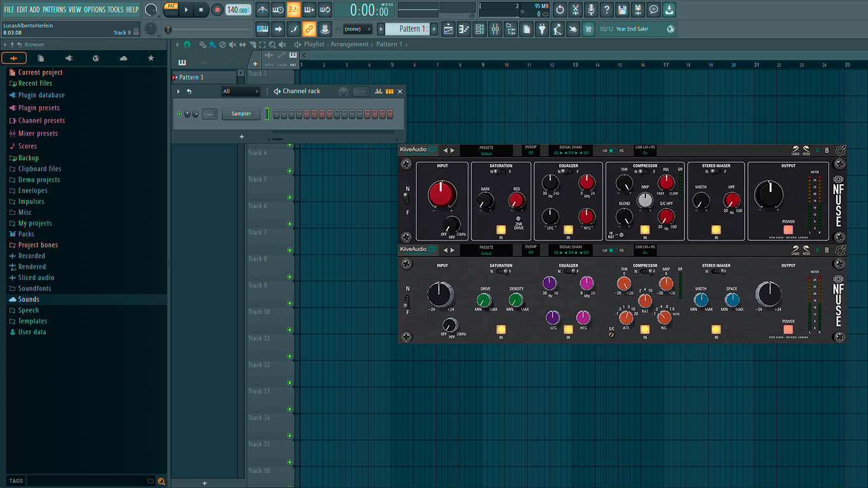Open the metronome toggle in the toolbar
The image size is (868, 488).
pyautogui.click(x=262, y=10)
